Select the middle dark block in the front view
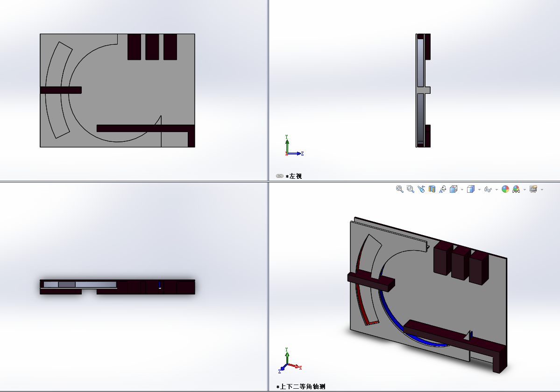 click(x=152, y=47)
